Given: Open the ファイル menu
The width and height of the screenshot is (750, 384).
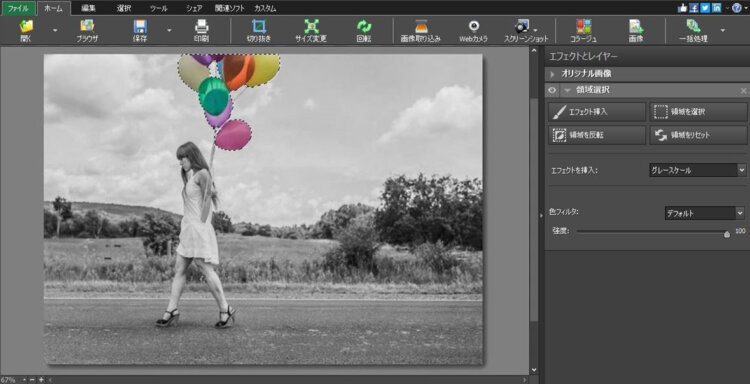Looking at the screenshot, I should (18, 8).
